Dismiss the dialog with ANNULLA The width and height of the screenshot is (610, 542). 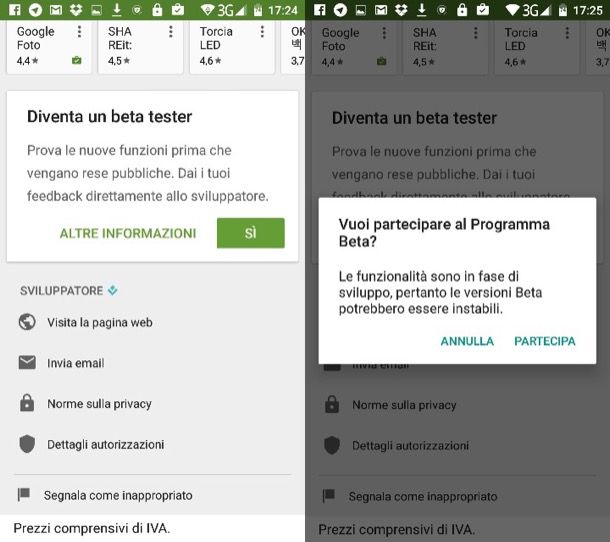(x=467, y=341)
